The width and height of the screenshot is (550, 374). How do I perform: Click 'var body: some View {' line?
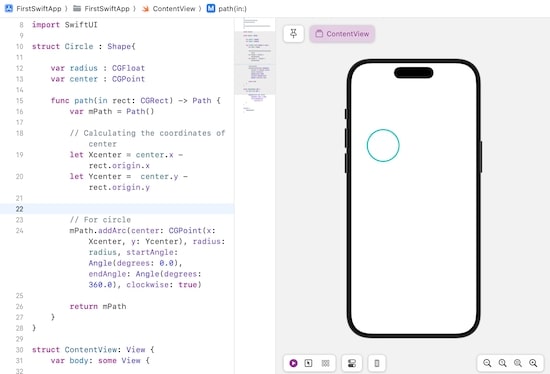click(x=100, y=361)
